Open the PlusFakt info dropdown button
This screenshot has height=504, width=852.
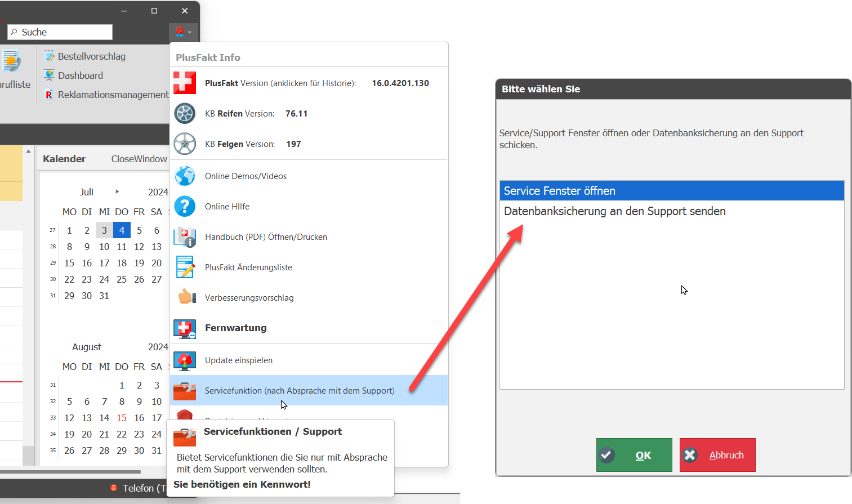183,32
